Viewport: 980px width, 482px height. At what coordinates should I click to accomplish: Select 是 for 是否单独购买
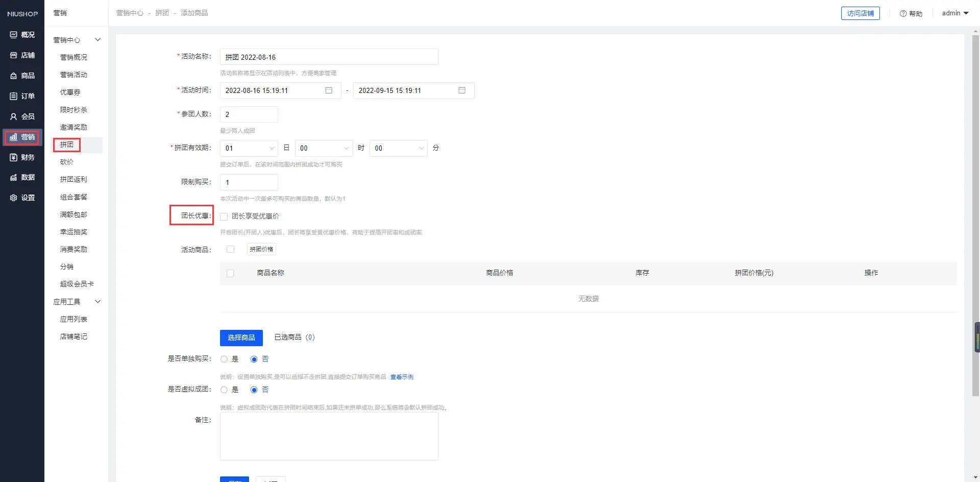[224, 359]
